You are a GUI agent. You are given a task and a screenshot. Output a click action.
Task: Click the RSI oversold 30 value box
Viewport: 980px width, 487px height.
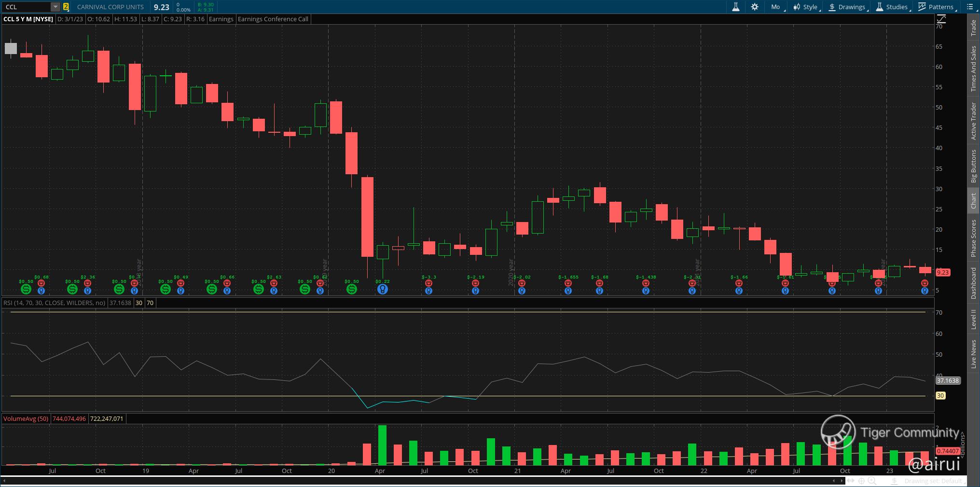[138, 303]
